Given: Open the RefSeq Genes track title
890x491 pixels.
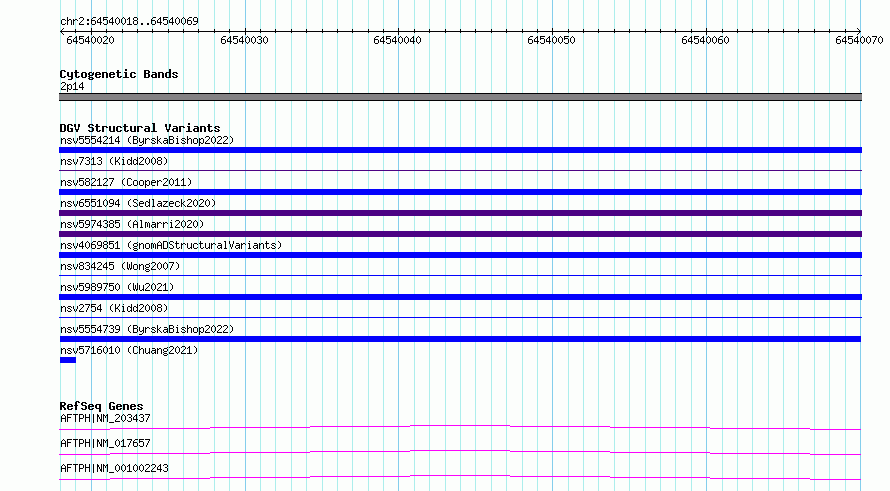Looking at the screenshot, I should [101, 406].
